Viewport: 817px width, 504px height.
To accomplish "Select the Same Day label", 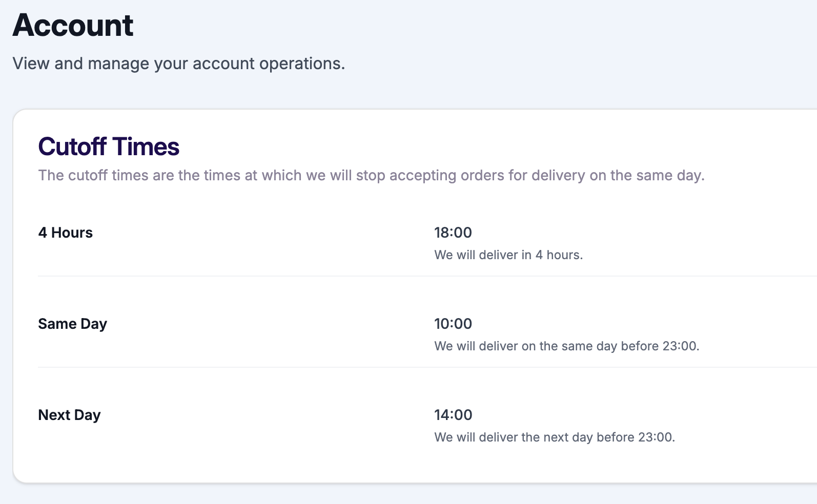I will (72, 324).
